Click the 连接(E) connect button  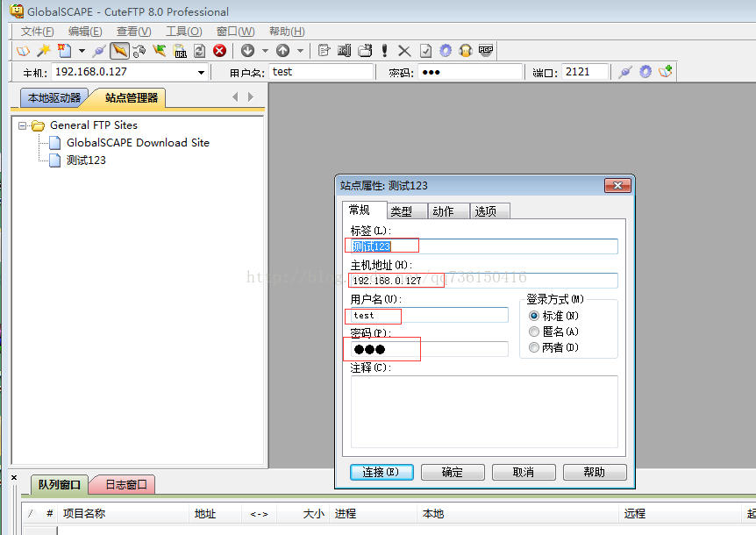(382, 473)
